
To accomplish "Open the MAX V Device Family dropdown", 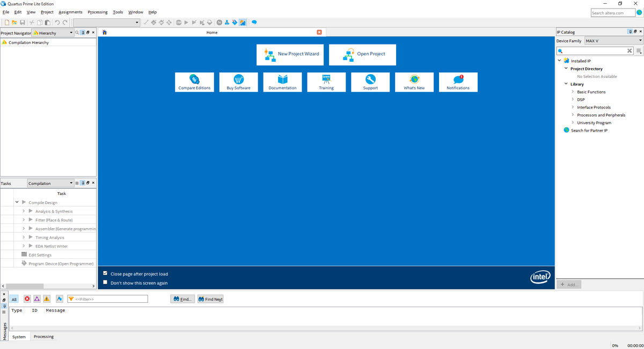I will pos(613,41).
